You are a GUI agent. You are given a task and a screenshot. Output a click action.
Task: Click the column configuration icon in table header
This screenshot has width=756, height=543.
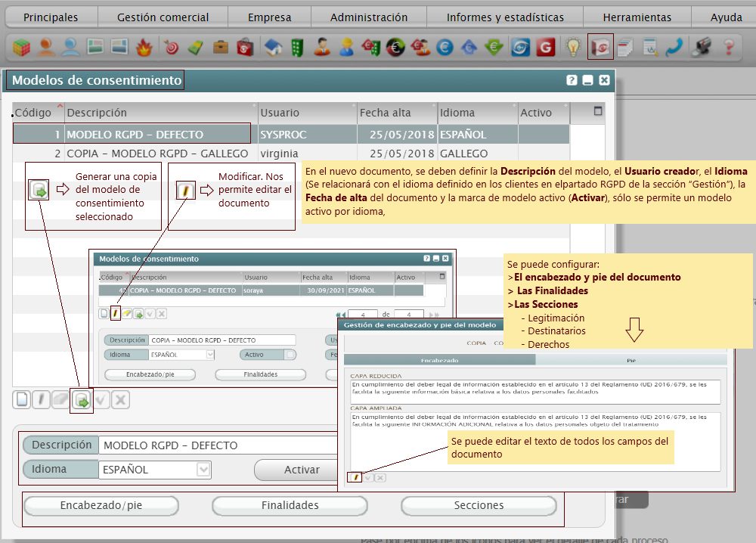[598, 111]
